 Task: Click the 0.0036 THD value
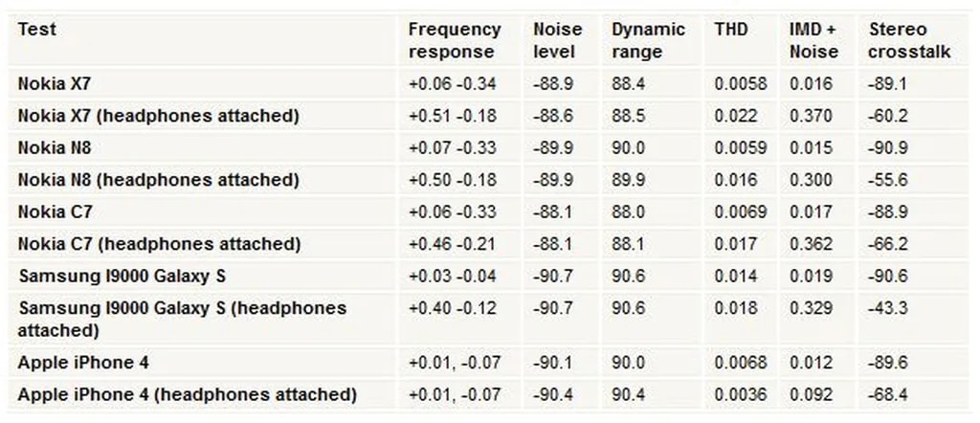click(740, 394)
